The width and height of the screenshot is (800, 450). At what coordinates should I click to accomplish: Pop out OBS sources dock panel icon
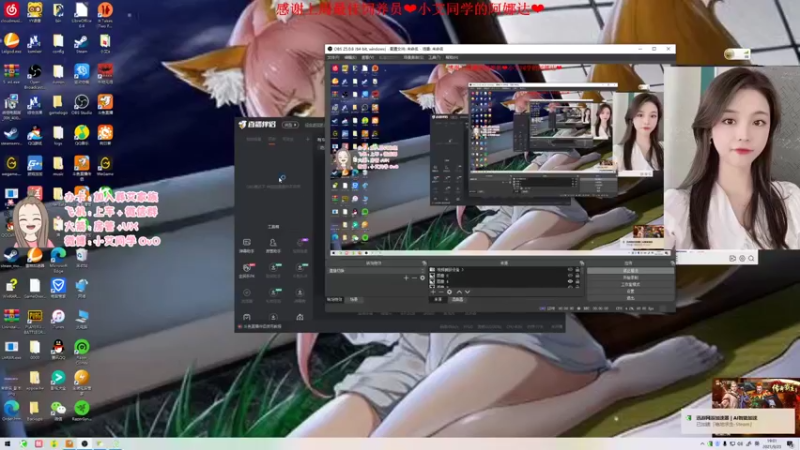[x=582, y=263]
